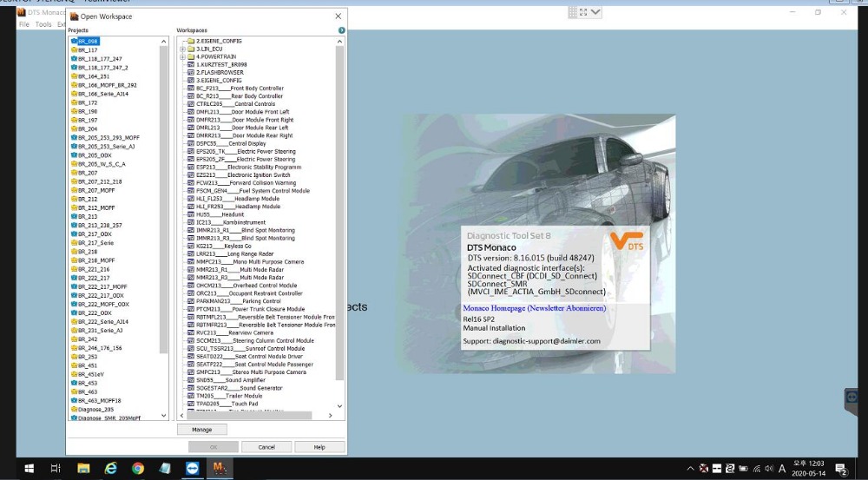Click the blue project icon beside BR_118_177_247
This screenshot has width=868, height=480.
(74, 59)
